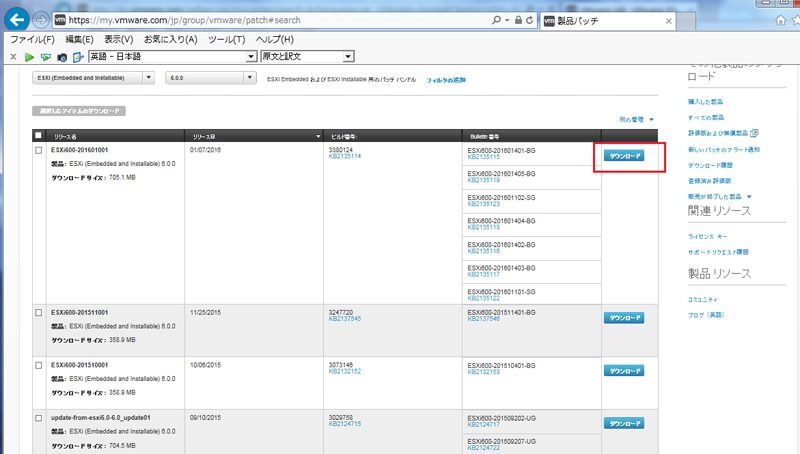
Task: Open the ツール(T) menu
Action: pos(227,39)
